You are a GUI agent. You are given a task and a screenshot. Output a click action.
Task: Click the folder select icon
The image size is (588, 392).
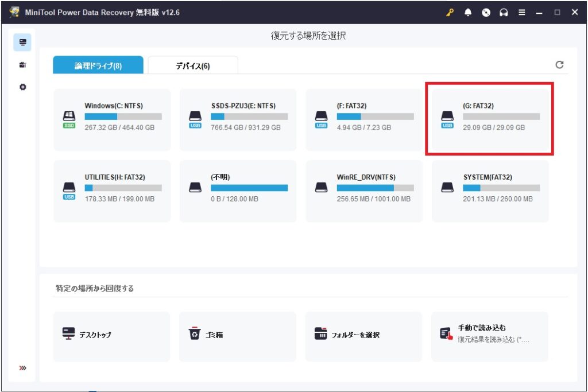coord(320,333)
